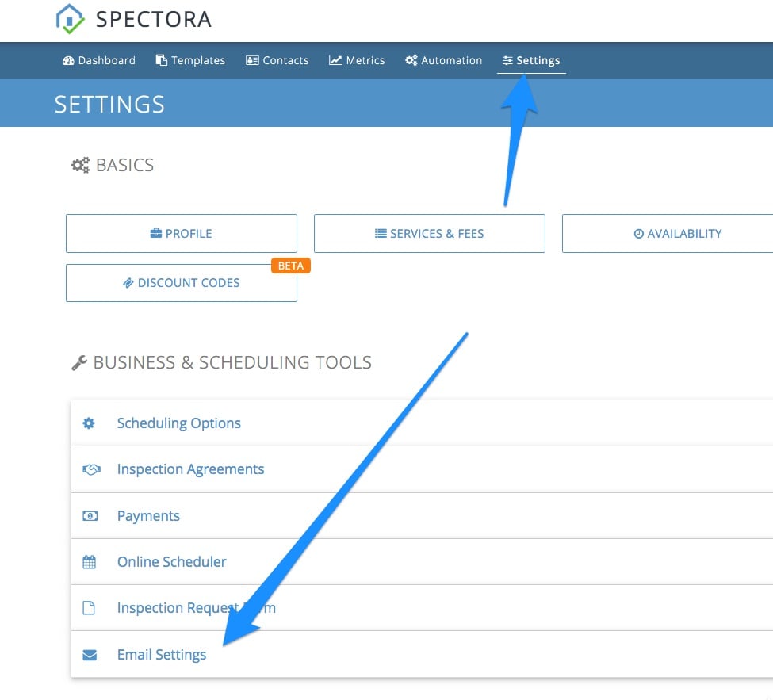Open Email Settings via the envelope icon

pyautogui.click(x=89, y=654)
